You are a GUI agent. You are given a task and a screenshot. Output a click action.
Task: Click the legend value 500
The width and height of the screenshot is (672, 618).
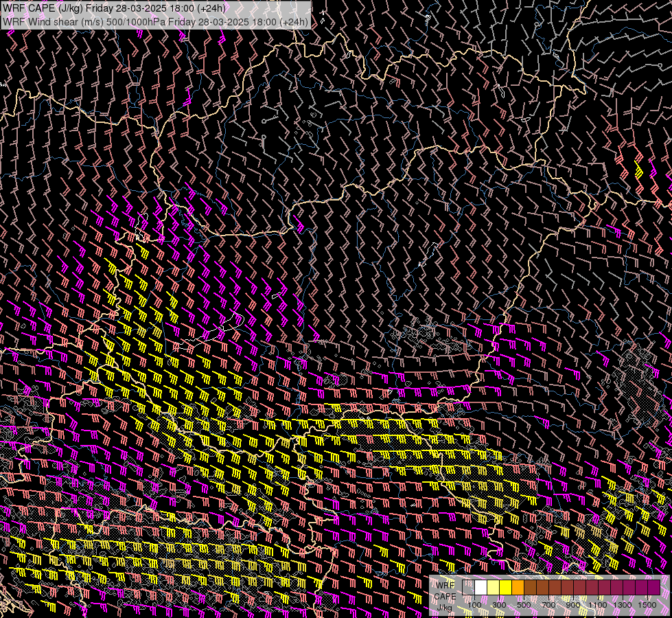point(524,605)
